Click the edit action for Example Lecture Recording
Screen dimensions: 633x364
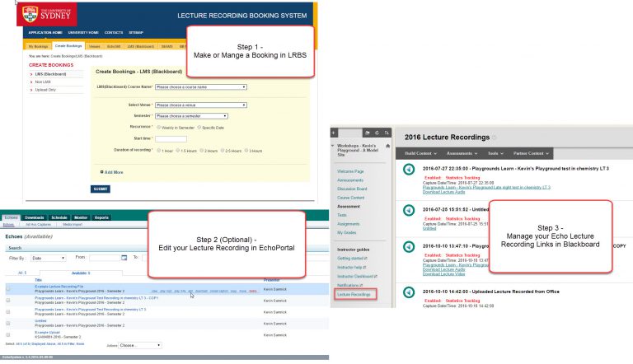point(190,291)
